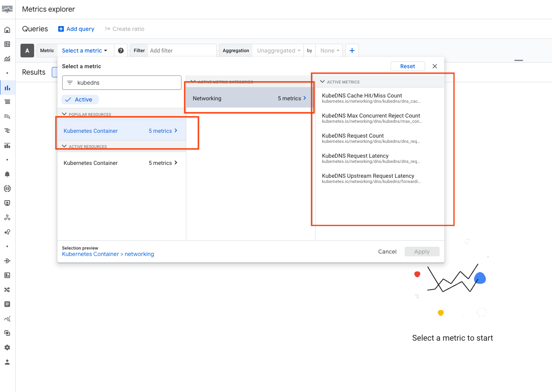Open the Monitoring product logo icon

7,9
